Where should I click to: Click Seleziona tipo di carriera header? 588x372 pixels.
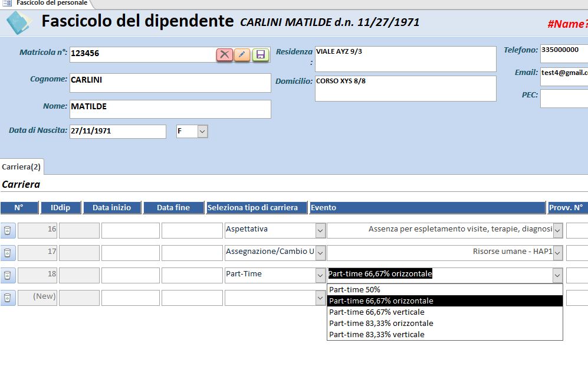click(x=257, y=208)
